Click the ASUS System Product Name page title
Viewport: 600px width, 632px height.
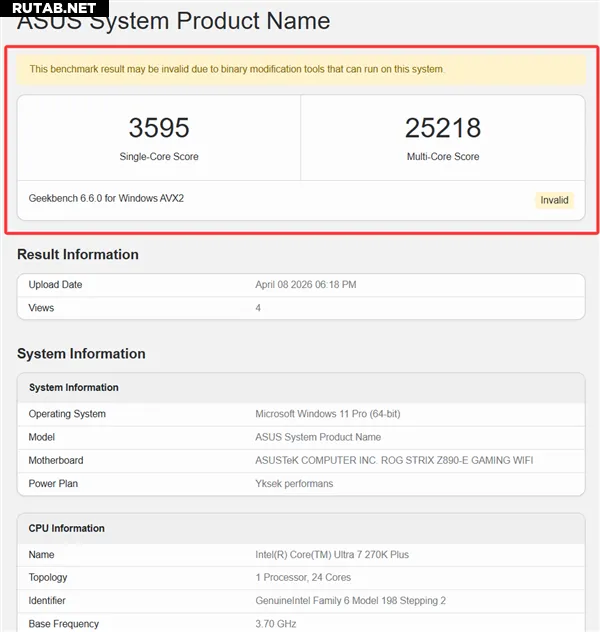[x=173, y=21]
